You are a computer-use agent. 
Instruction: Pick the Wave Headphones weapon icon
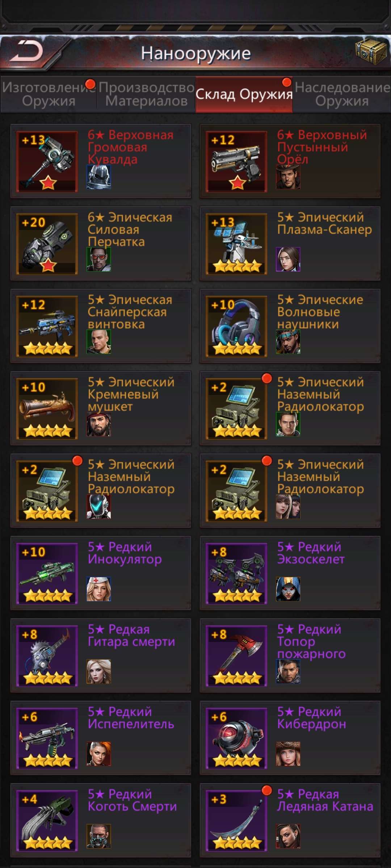coord(236,326)
